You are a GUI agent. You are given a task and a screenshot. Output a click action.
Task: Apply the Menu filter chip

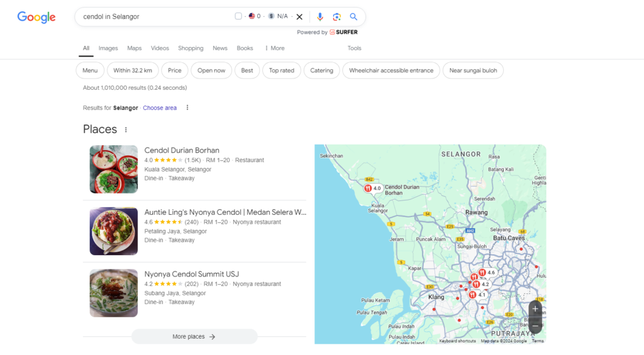[90, 70]
